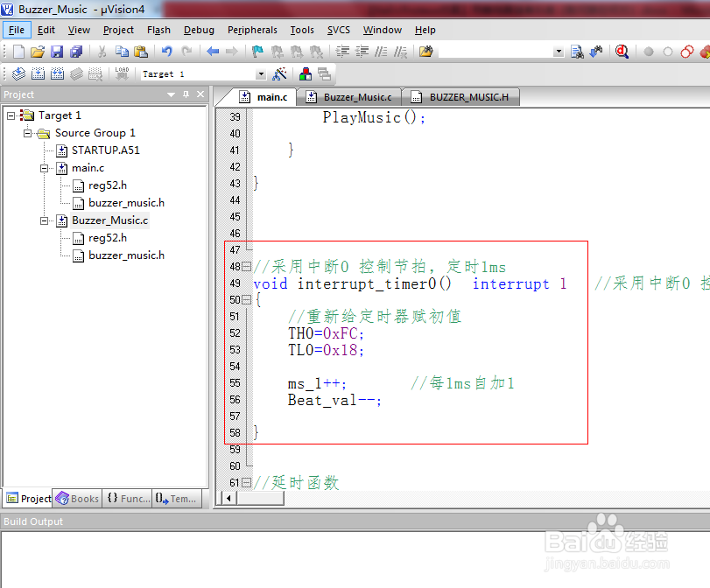The width and height of the screenshot is (710, 588).
Task: Indent the selected lines
Action: 342,52
